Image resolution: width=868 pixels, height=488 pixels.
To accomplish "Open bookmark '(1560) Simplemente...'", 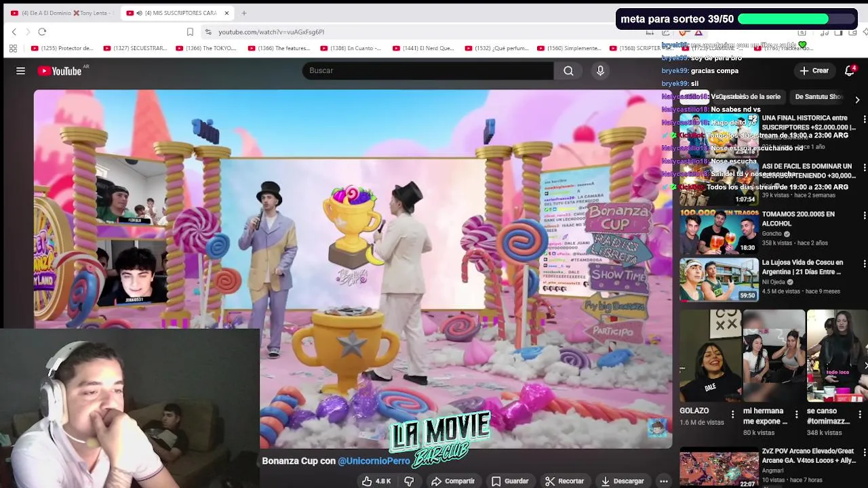I will pyautogui.click(x=569, y=48).
